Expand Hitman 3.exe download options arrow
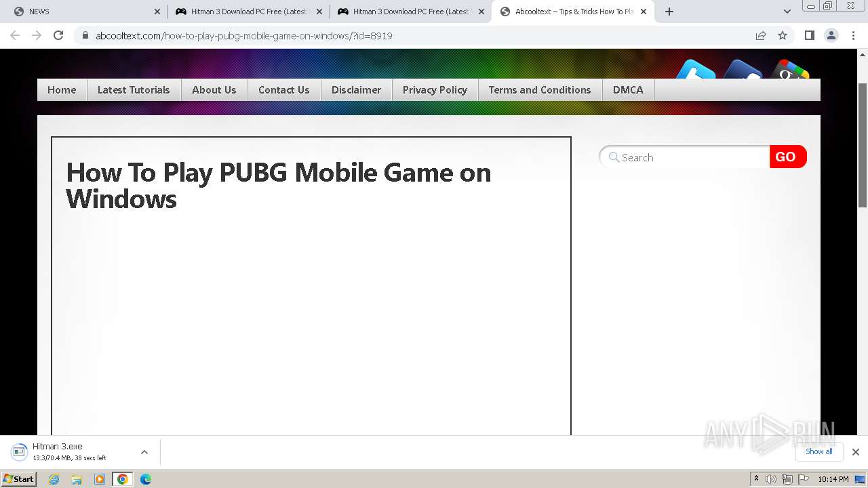 coord(144,452)
